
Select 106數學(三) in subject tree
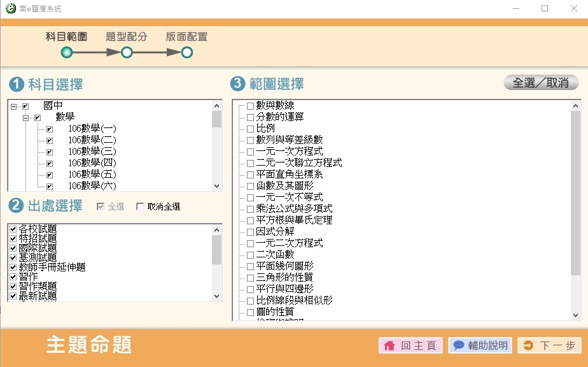tap(92, 152)
